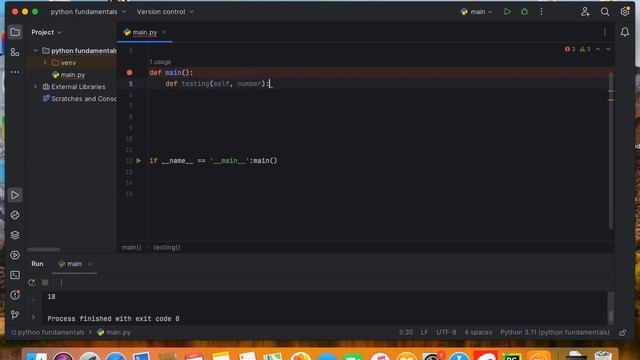This screenshot has height=360, width=640.
Task: Open the Run tool window icon
Action: [15, 195]
